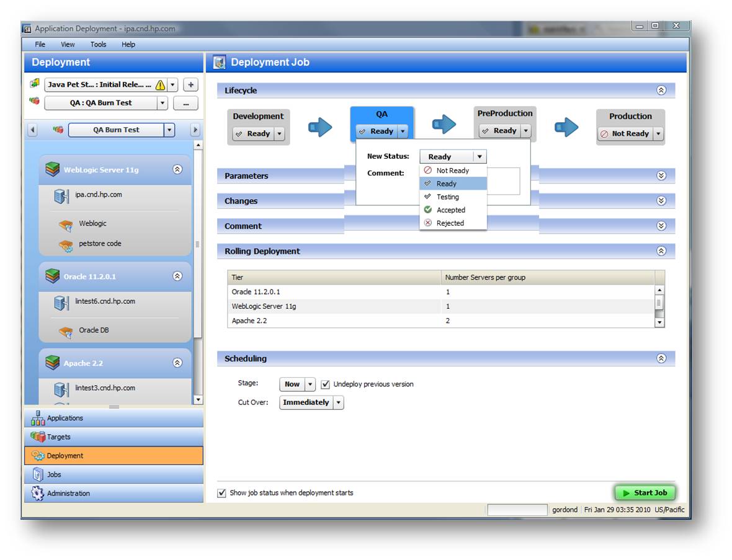Image resolution: width=732 pixels, height=560 pixels.
Task: Click the Apache 2.2 tier icon
Action: pos(53,363)
